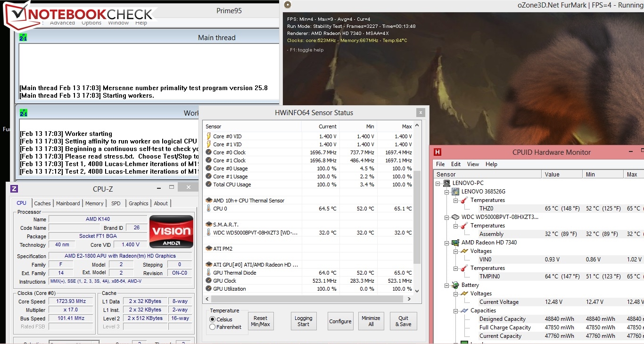The image size is (644, 344).
Task: Switch to the Mainboard tab in CPU-Z
Action: (x=68, y=203)
